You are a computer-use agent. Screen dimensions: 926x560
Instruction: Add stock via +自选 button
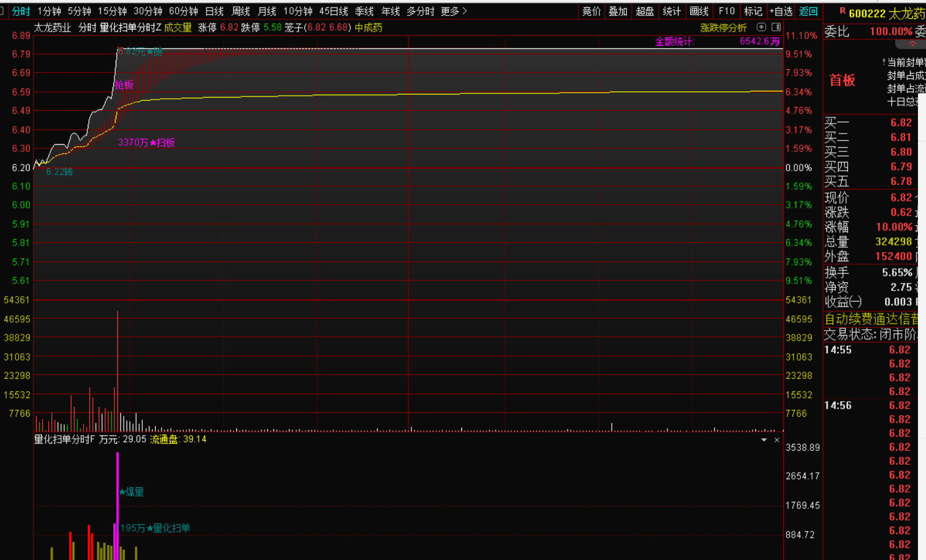pyautogui.click(x=781, y=11)
